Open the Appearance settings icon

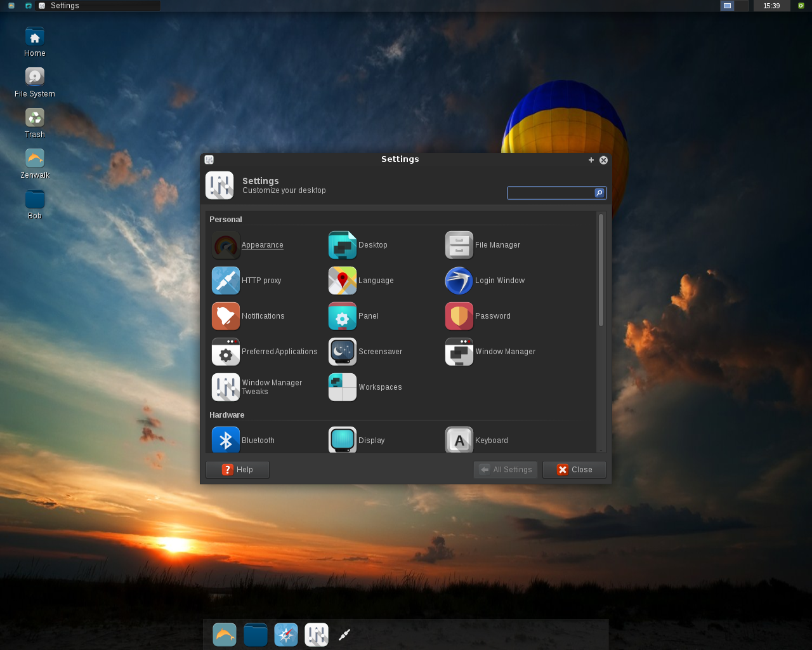coord(226,245)
